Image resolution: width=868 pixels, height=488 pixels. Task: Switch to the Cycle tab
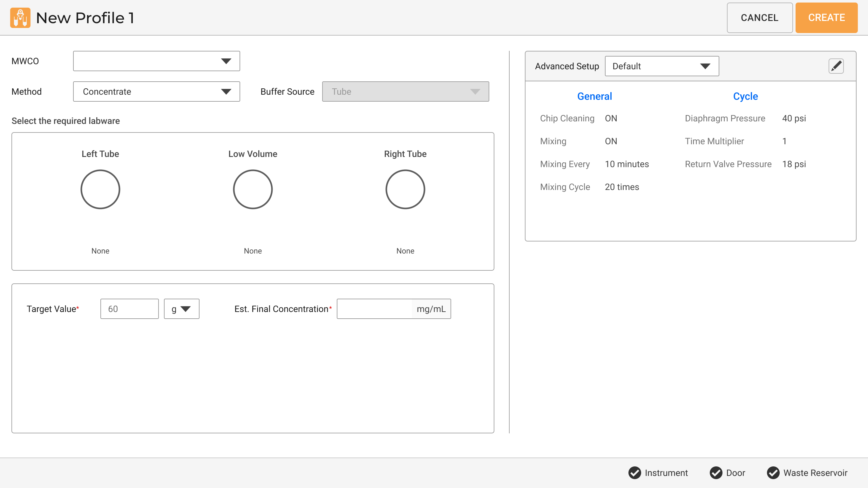745,96
